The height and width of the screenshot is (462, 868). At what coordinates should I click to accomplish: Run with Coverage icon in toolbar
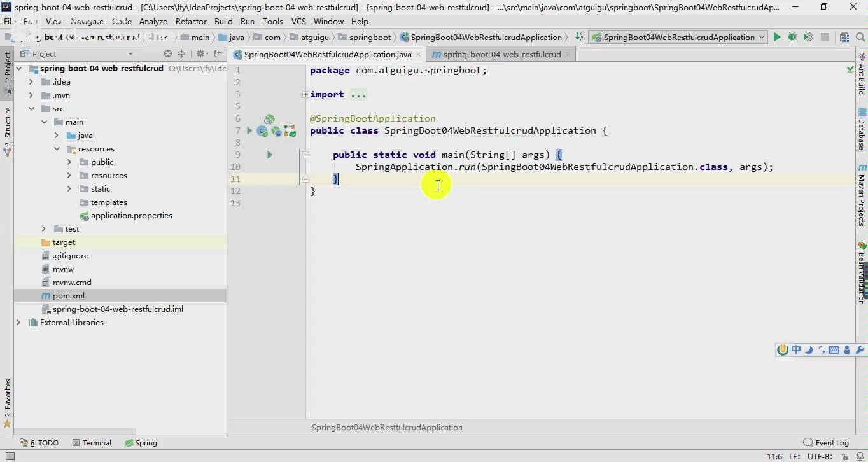click(808, 37)
